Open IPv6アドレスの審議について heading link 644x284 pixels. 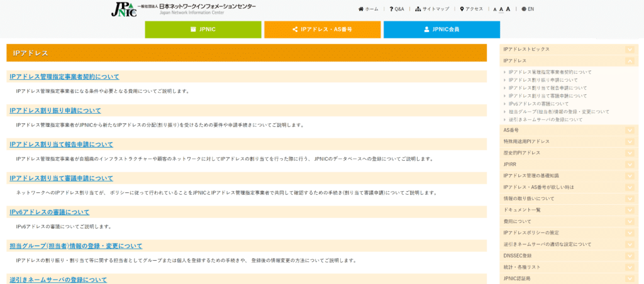(49, 212)
